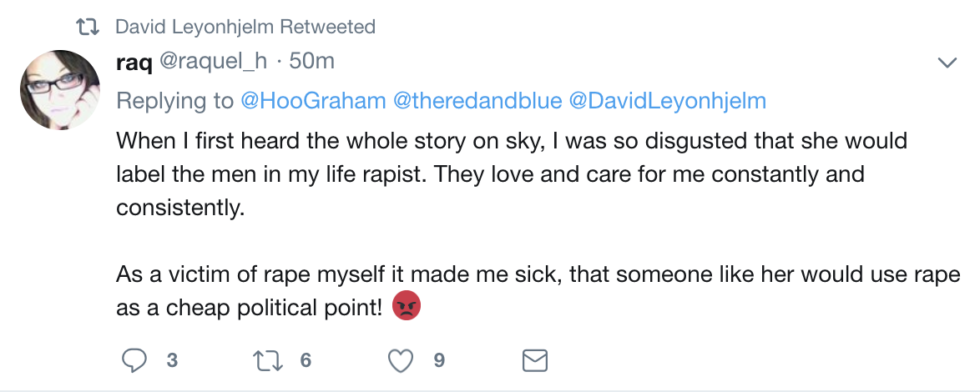Open raq's profile picture
The height and width of the screenshot is (392, 980).
[59, 90]
